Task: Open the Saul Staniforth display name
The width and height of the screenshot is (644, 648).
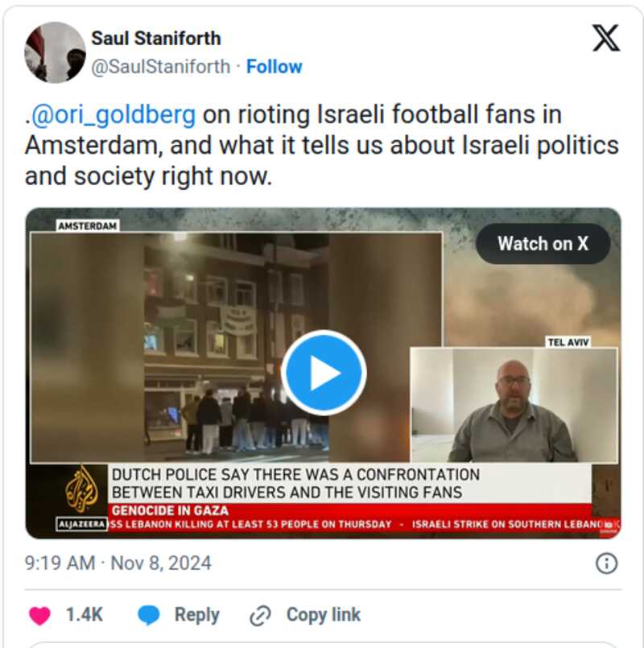Action: coord(156,39)
